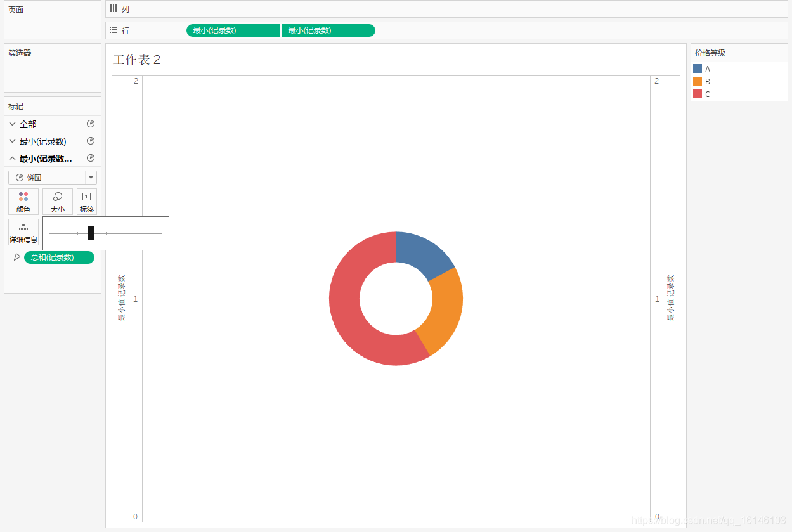Viewport: 792px width, 532px height.
Task: Click the 列 columns shelf icon
Action: [114, 9]
